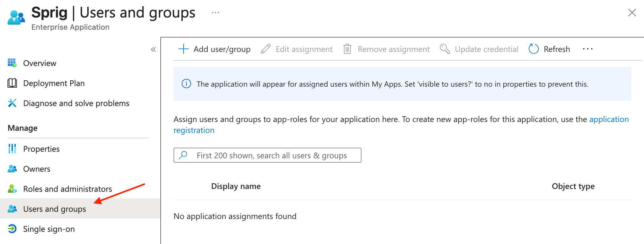Click Remove assignment label
Image resolution: width=644 pixels, height=244 pixels.
coord(394,49)
